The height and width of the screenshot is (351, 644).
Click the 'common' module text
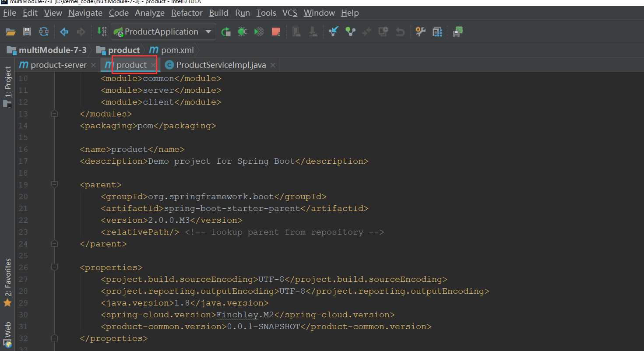click(158, 78)
